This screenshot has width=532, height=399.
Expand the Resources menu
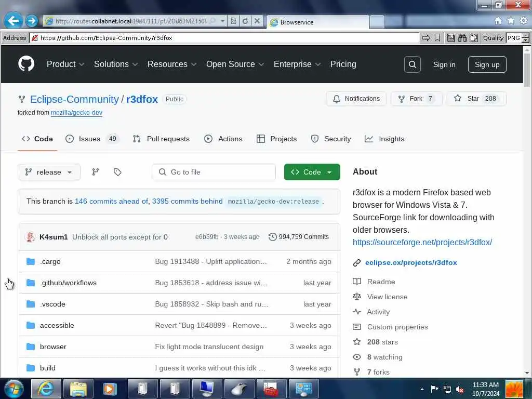(x=171, y=64)
